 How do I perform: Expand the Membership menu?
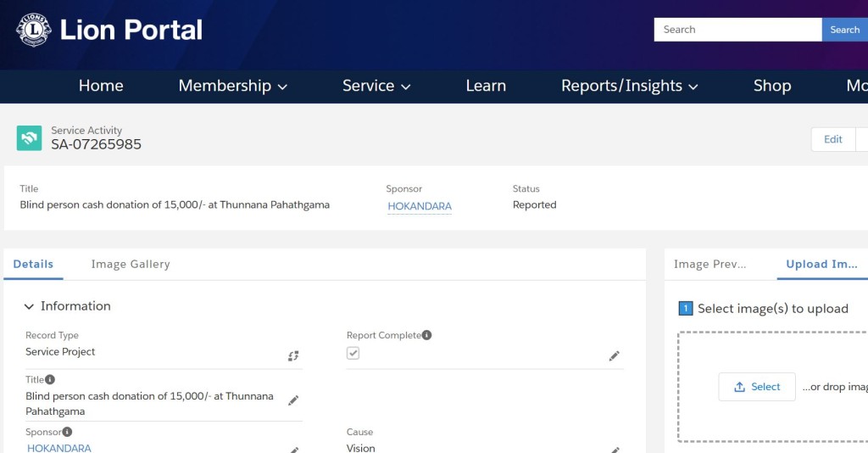point(232,86)
